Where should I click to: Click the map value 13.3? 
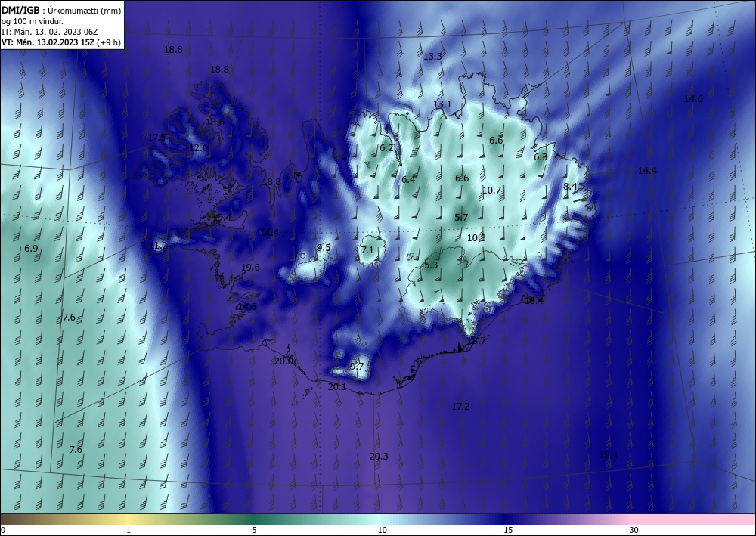432,57
